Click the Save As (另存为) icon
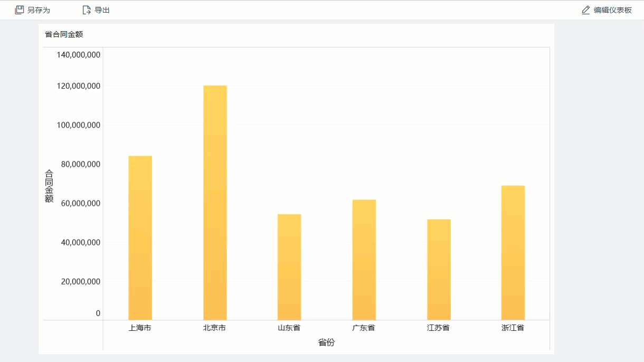The width and height of the screenshot is (644, 362). [20, 10]
